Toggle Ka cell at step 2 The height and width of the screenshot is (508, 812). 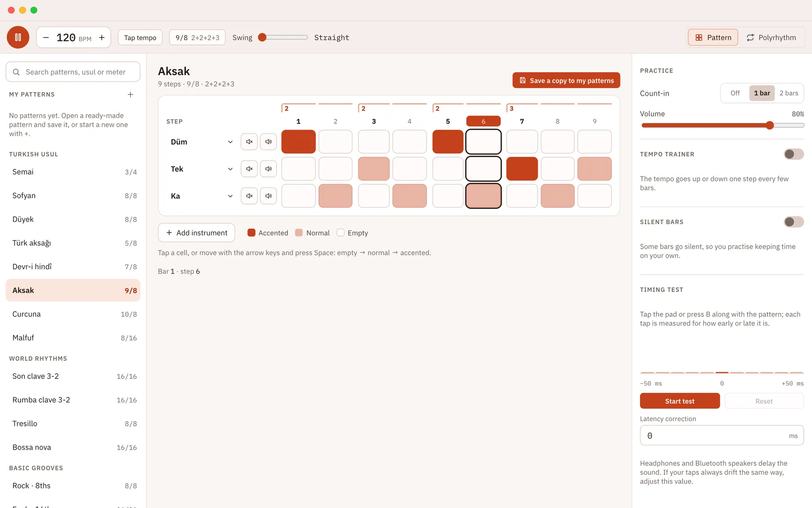[336, 196]
